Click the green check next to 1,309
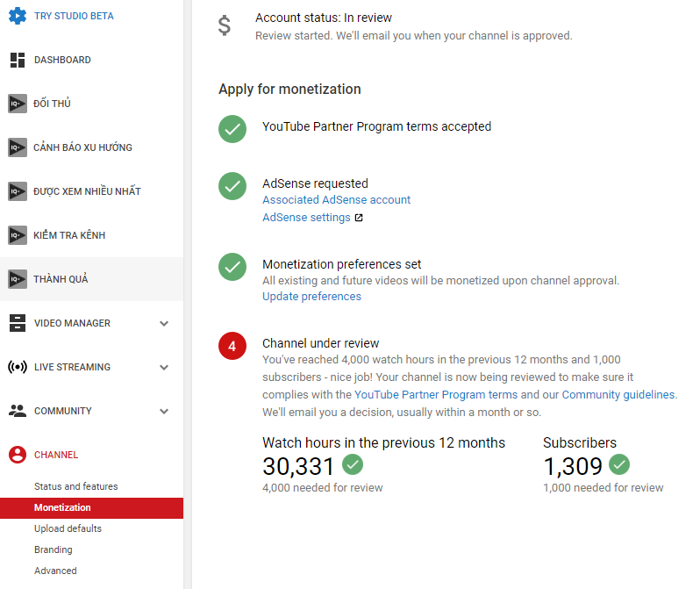700x589 pixels. [619, 464]
